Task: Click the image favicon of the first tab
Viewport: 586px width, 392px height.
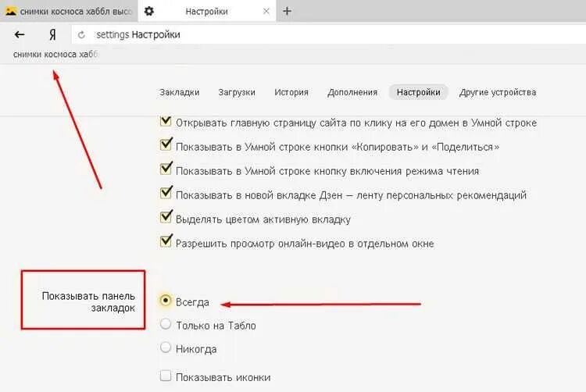Action: click(11, 11)
